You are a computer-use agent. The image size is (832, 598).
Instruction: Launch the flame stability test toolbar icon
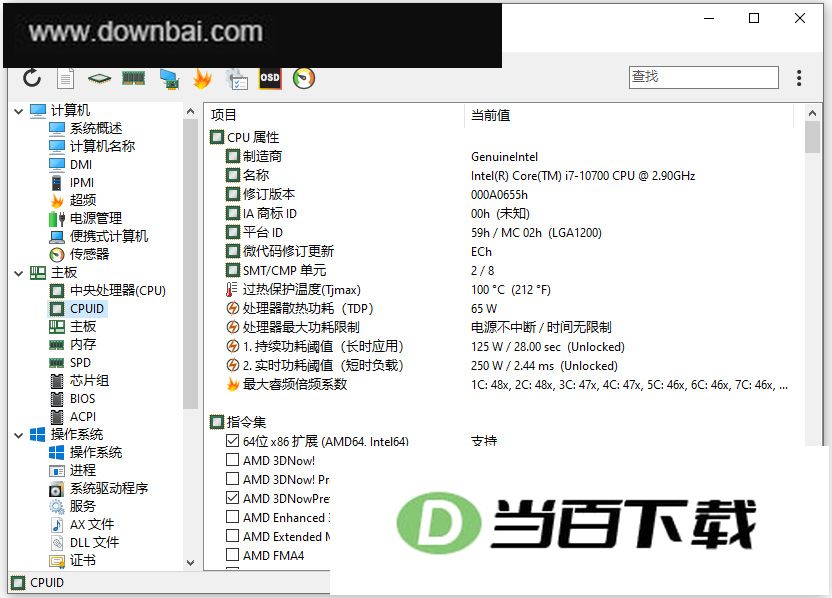tap(202, 79)
